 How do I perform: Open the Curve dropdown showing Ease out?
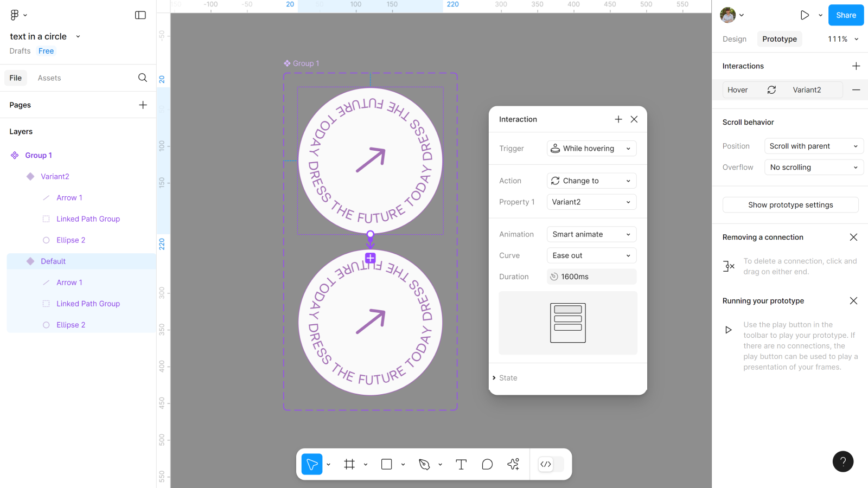[591, 255]
